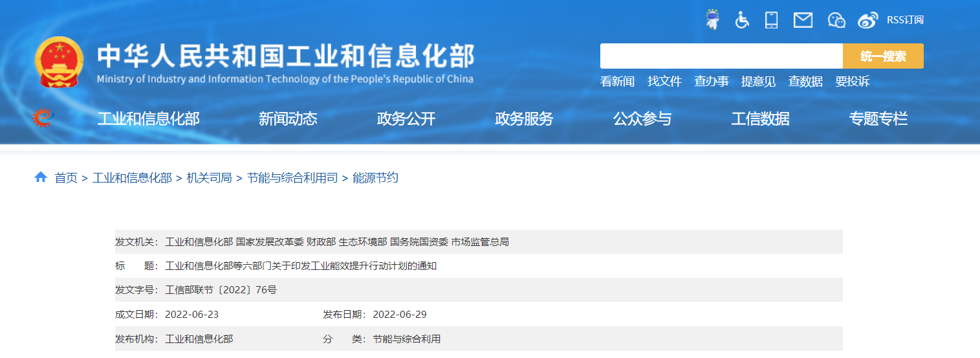The width and height of the screenshot is (980, 358).
Task: Click the red gear logo in navigation bar
Action: 43,118
